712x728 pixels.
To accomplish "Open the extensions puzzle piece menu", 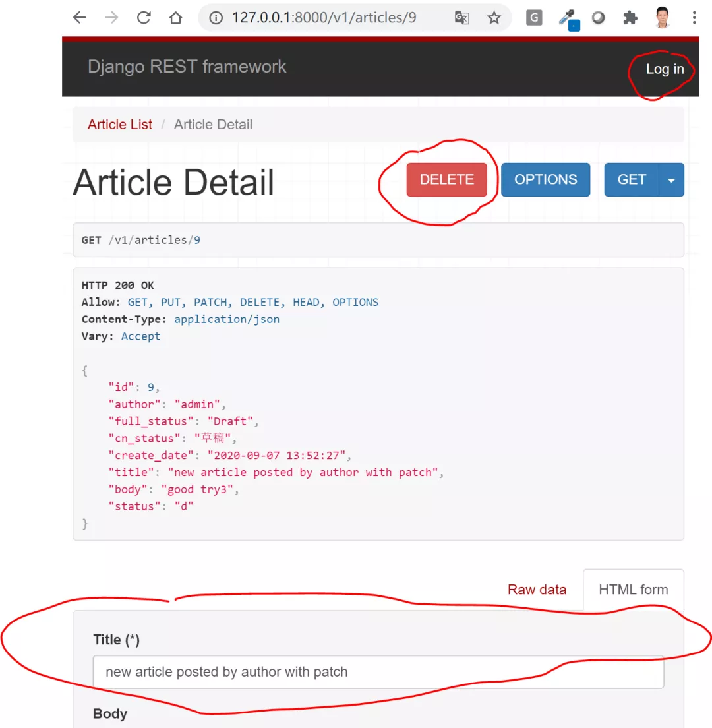I will pyautogui.click(x=630, y=18).
